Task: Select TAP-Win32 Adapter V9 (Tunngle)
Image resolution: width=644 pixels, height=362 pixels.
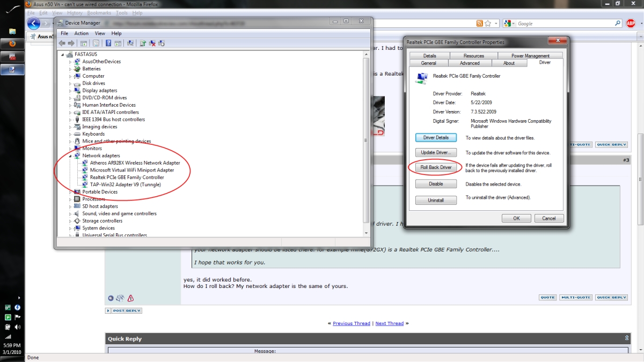Action: [x=125, y=184]
